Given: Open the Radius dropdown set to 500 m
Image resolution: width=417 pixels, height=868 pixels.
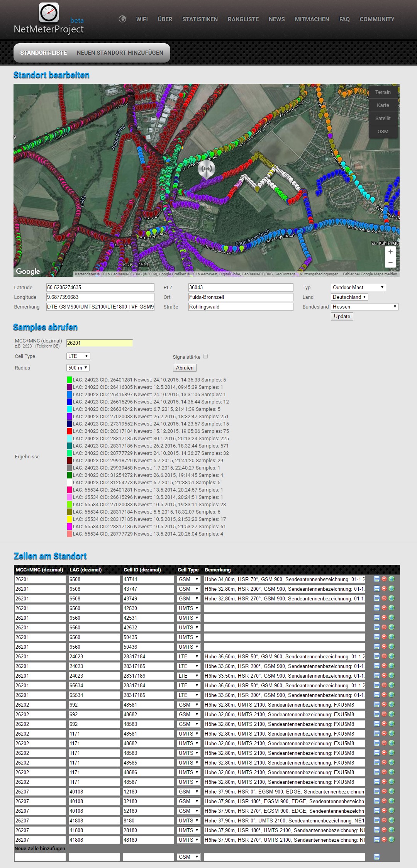Looking at the screenshot, I should (x=78, y=368).
